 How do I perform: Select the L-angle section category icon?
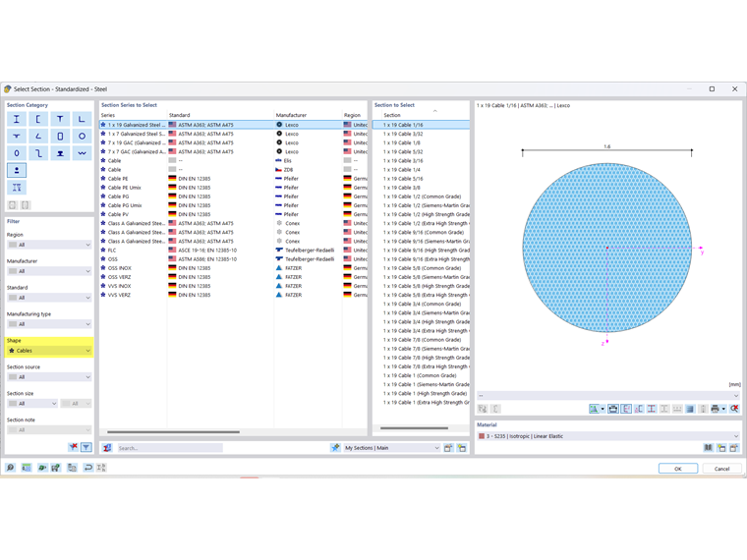[82, 119]
